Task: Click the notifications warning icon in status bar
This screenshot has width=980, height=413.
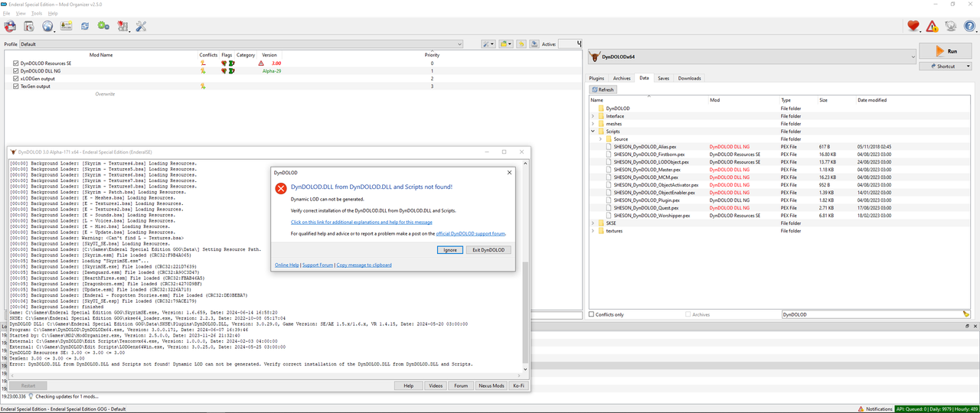Action: 862,408
